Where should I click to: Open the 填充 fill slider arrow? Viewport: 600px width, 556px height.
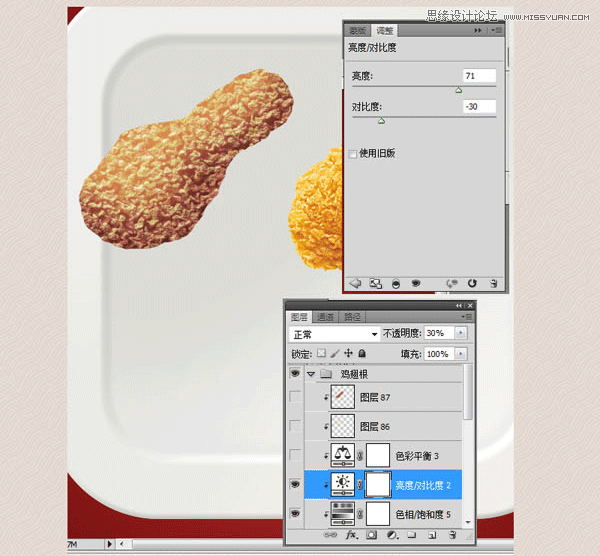click(x=460, y=354)
